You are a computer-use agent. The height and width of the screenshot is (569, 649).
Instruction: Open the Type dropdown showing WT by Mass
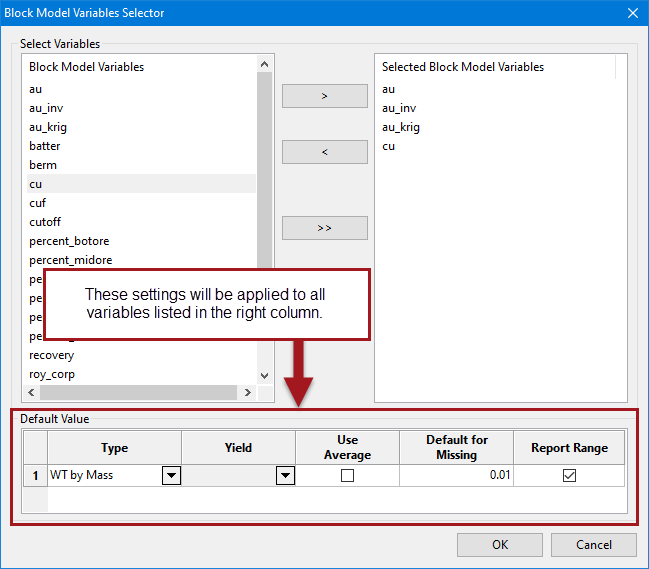tap(171, 476)
